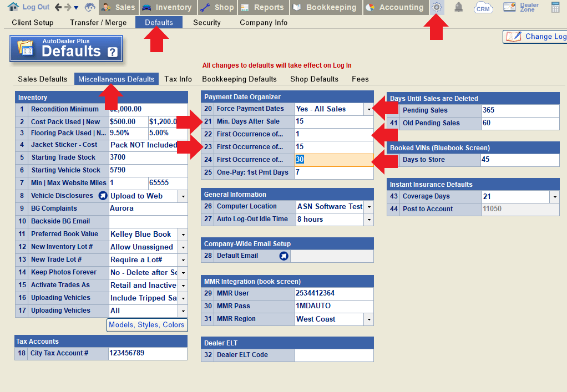Open the CRM cloud icon
Viewport: 567px width, 392px height.
click(x=483, y=7)
